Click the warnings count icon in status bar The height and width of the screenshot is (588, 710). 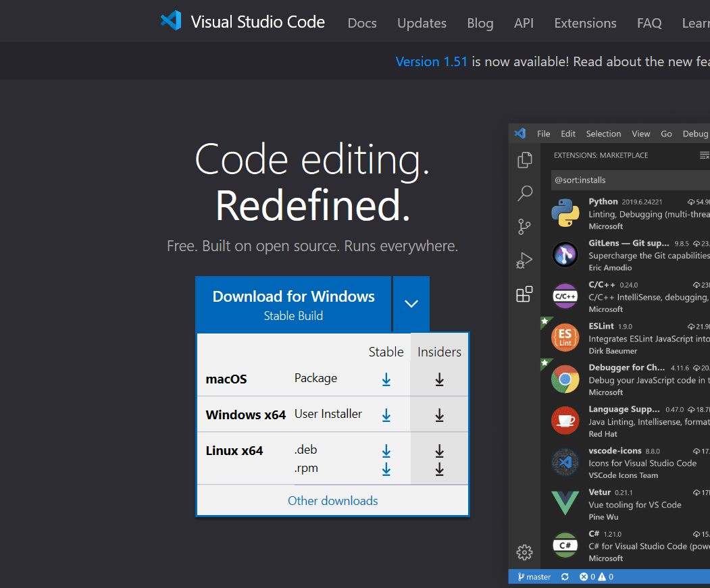[602, 577]
